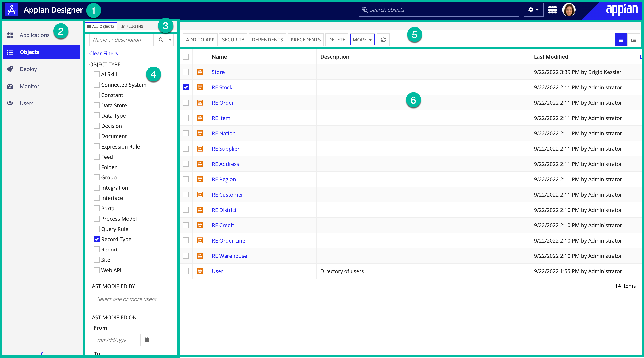Enable the Expression Rule object type filter
This screenshot has width=644, height=358.
click(x=96, y=146)
